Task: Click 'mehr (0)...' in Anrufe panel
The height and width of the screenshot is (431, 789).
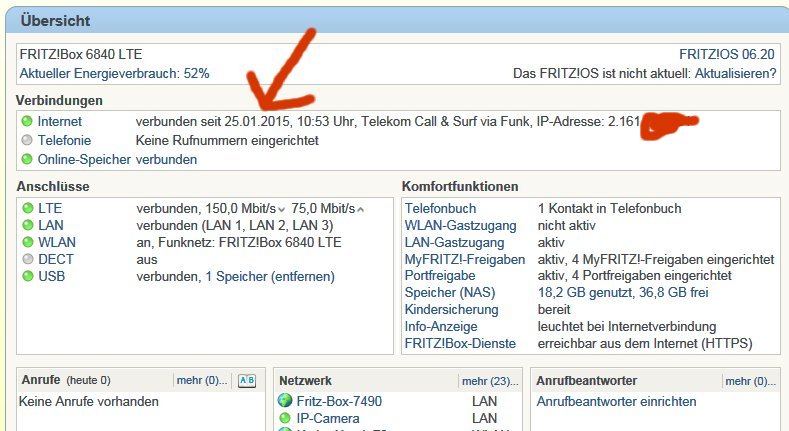Action: tap(202, 381)
